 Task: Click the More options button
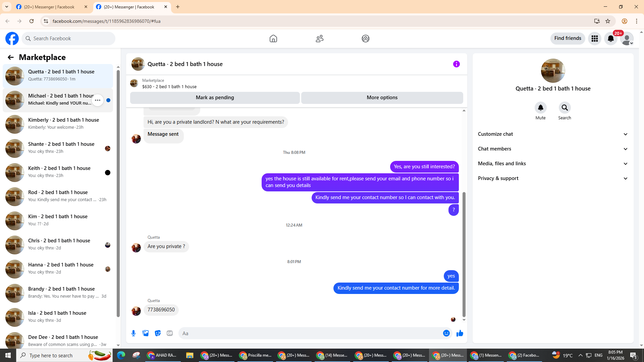pyautogui.click(x=382, y=98)
